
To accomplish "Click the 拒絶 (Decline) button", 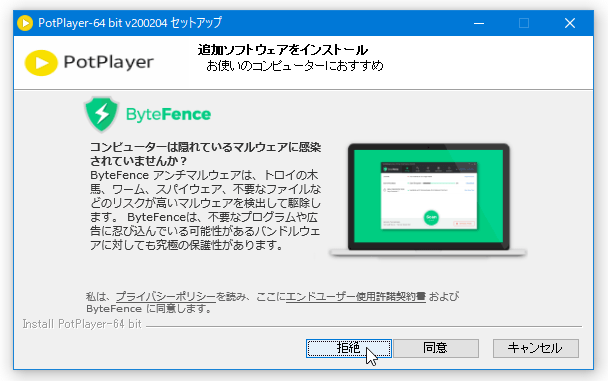I will click(349, 348).
